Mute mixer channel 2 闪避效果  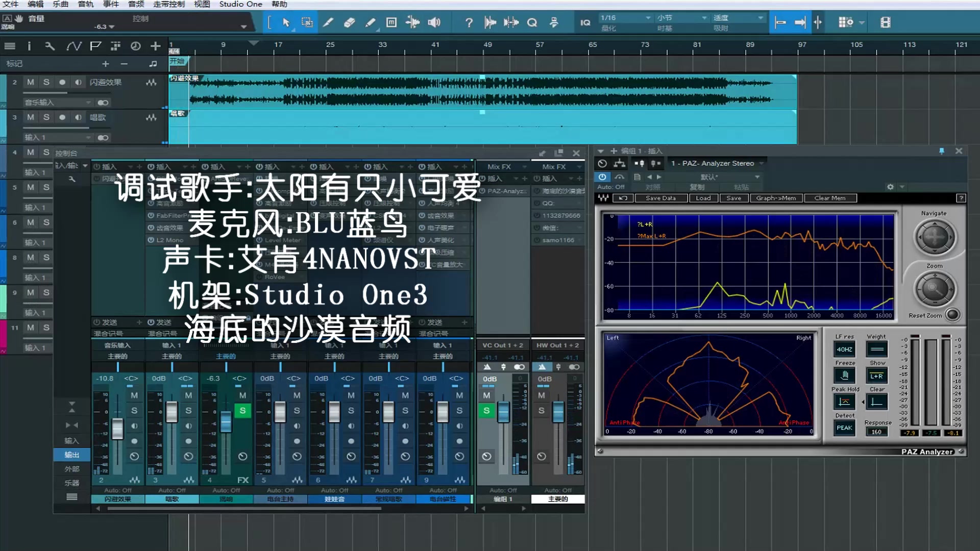pos(134,395)
